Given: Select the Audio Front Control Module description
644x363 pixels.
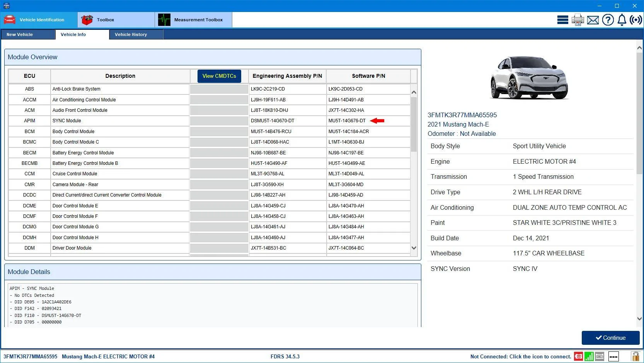Looking at the screenshot, I should point(80,110).
